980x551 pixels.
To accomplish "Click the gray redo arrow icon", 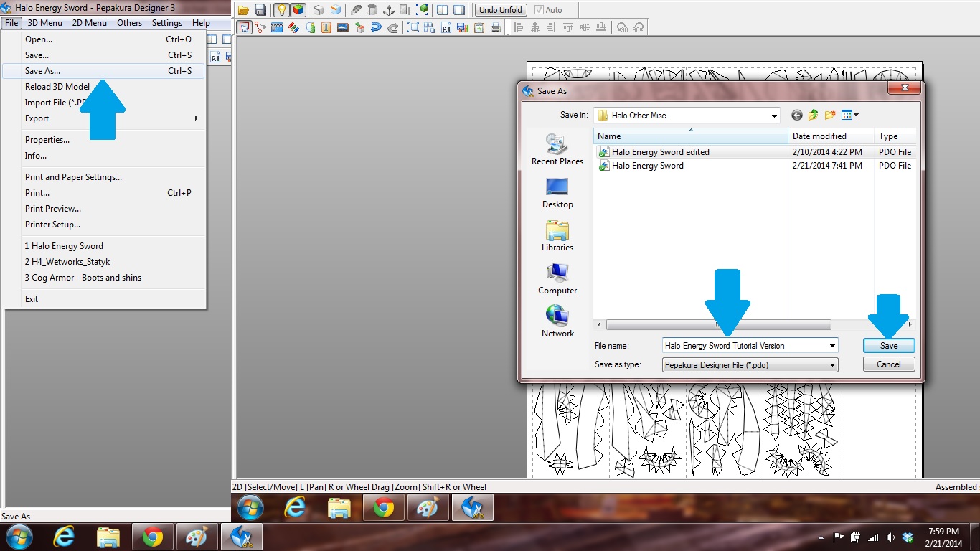I will 393,28.
